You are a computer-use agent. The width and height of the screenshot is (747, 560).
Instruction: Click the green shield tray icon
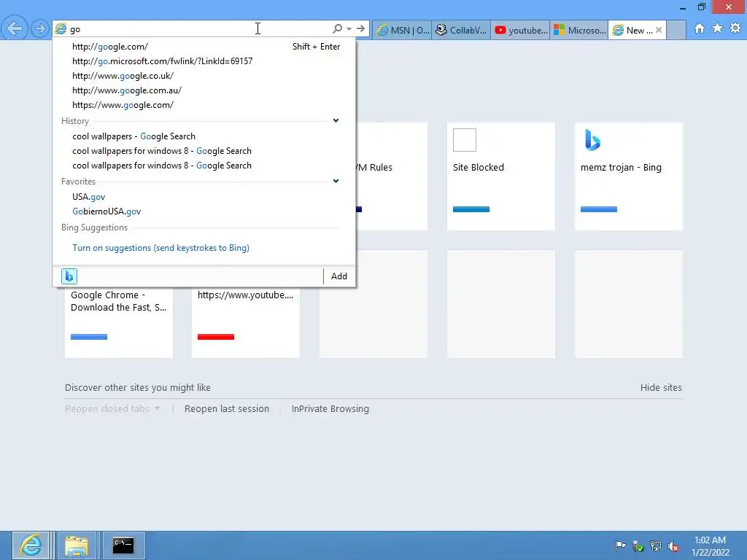(638, 546)
